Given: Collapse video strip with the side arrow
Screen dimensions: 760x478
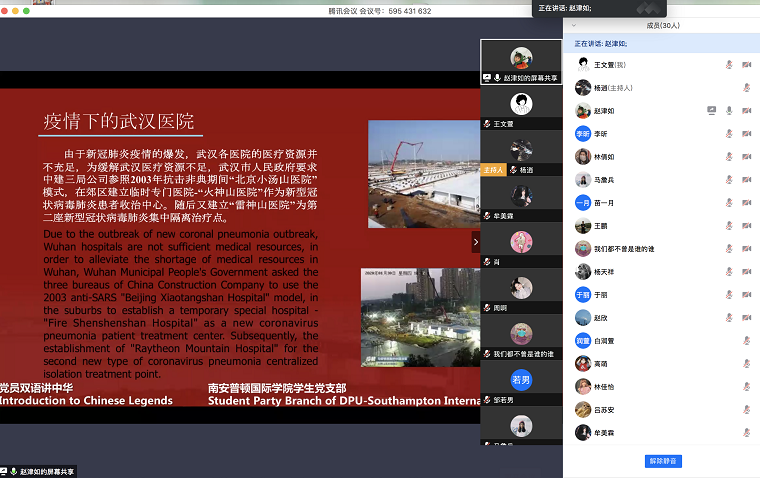Looking at the screenshot, I should pos(476,242).
